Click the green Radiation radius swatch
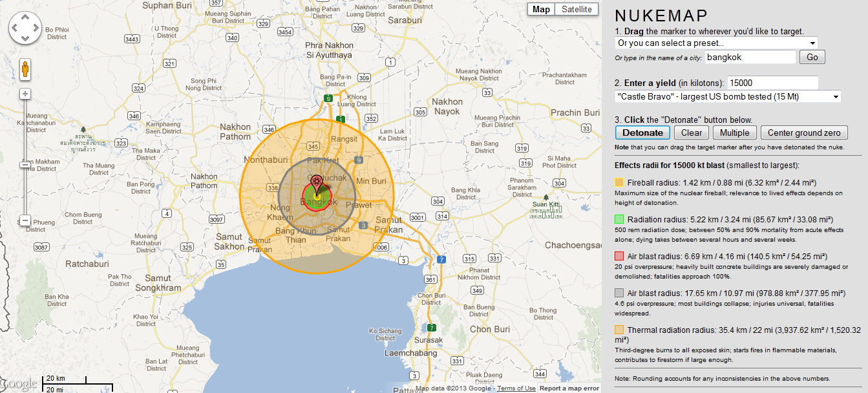The width and height of the screenshot is (868, 393). click(619, 220)
